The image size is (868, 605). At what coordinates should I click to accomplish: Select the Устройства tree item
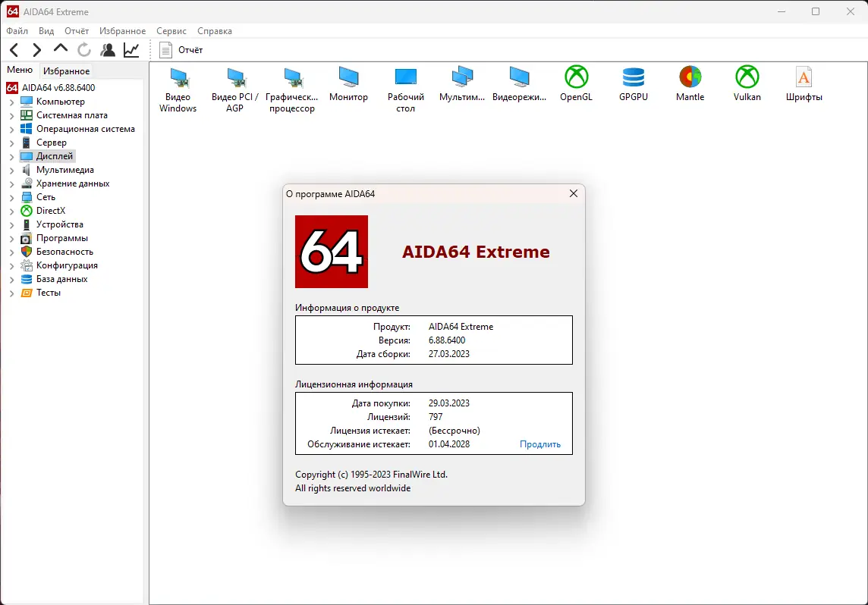[59, 224]
